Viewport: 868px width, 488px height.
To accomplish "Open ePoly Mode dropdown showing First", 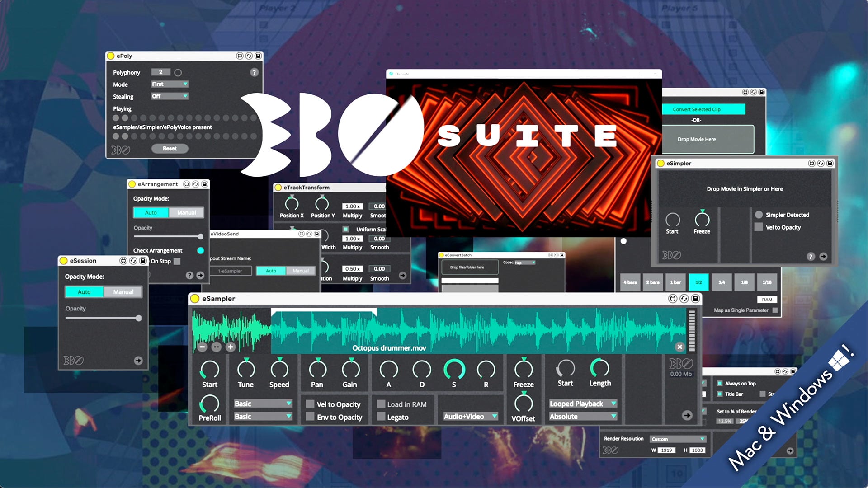I will click(x=170, y=84).
